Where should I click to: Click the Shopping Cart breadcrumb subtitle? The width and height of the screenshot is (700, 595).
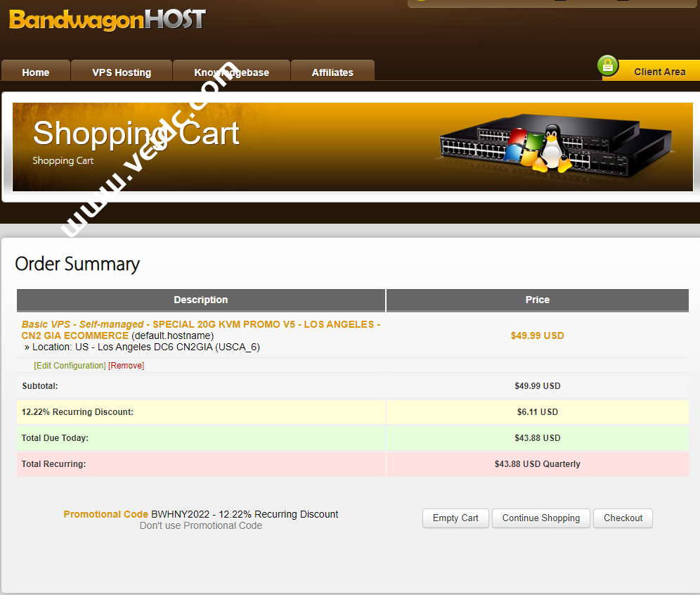pos(63,161)
